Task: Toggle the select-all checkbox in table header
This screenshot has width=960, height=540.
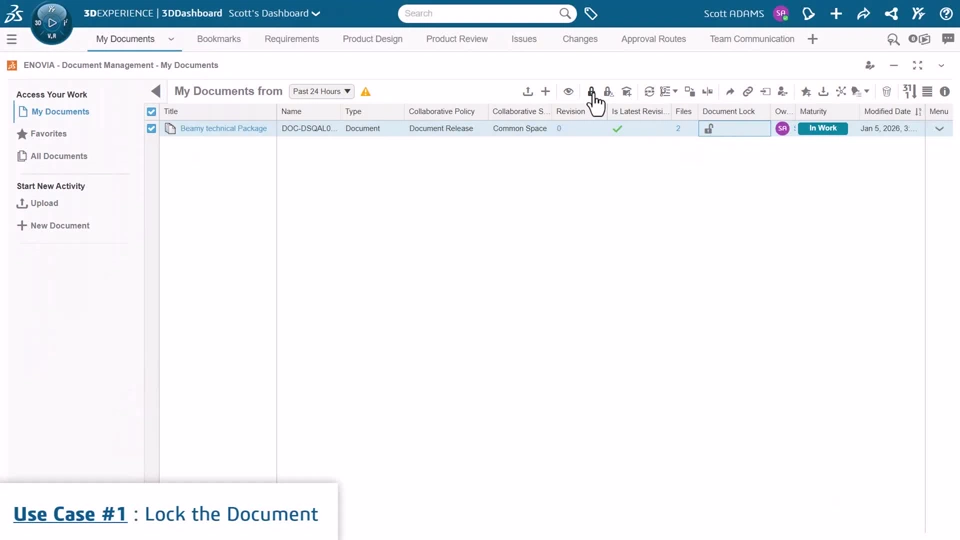Action: (x=151, y=111)
